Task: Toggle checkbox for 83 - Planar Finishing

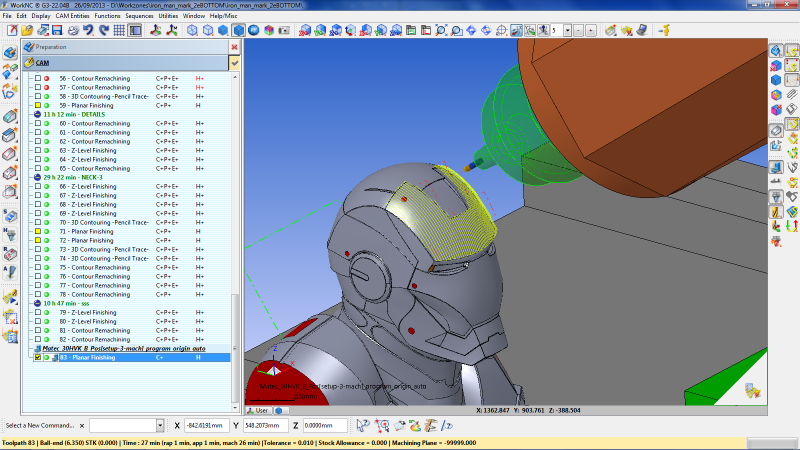Action: click(x=38, y=357)
